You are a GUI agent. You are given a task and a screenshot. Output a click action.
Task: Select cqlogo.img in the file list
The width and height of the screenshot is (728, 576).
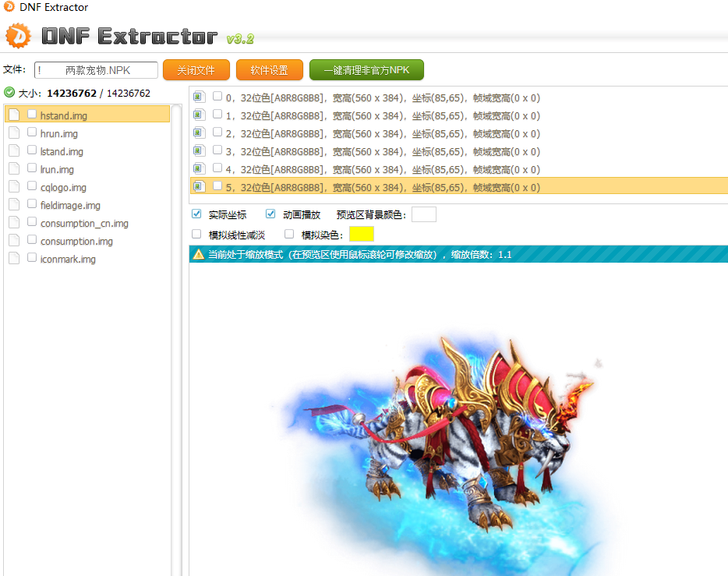click(x=63, y=188)
